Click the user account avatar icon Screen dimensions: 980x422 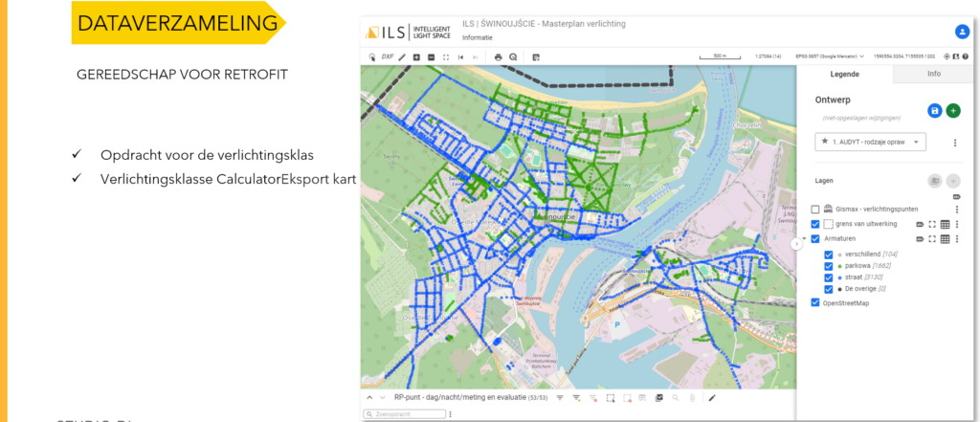(962, 32)
